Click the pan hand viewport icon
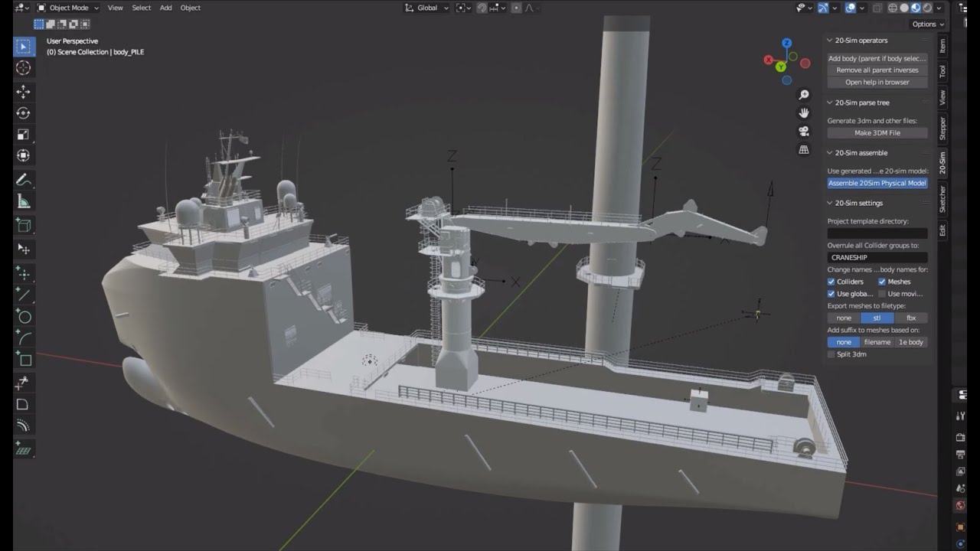980x551 pixels. coord(804,112)
